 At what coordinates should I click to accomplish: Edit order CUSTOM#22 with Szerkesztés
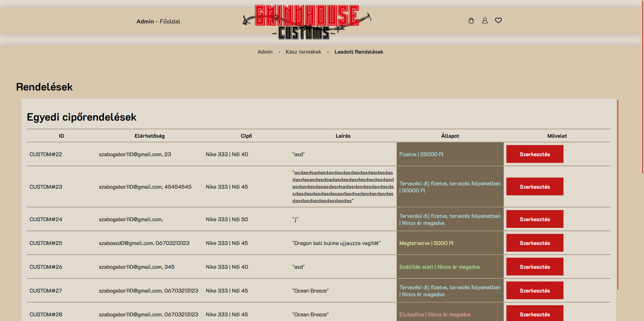click(x=535, y=154)
